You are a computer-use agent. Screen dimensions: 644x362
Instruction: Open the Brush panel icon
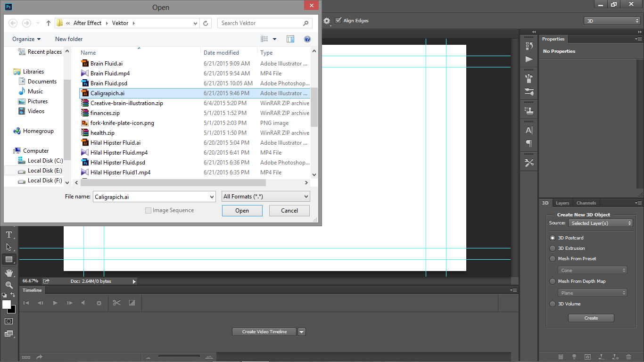pos(529,92)
